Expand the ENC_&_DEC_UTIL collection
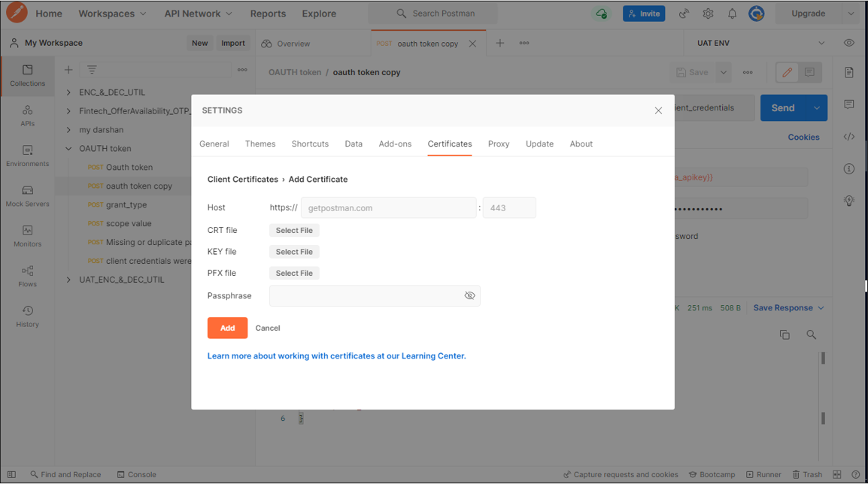 (x=68, y=92)
